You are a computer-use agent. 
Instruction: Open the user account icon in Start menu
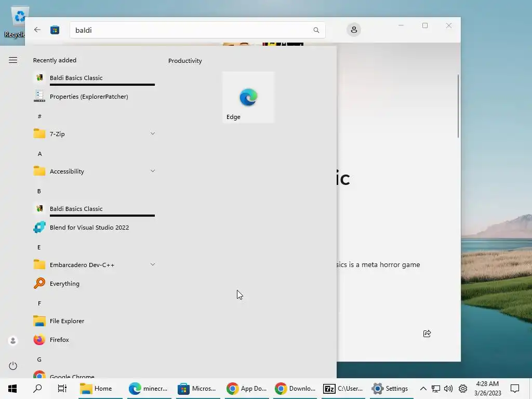pos(13,340)
